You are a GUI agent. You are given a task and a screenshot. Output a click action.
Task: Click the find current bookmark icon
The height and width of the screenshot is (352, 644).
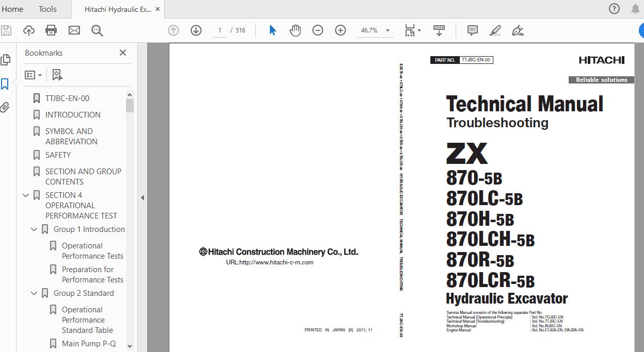click(x=57, y=75)
